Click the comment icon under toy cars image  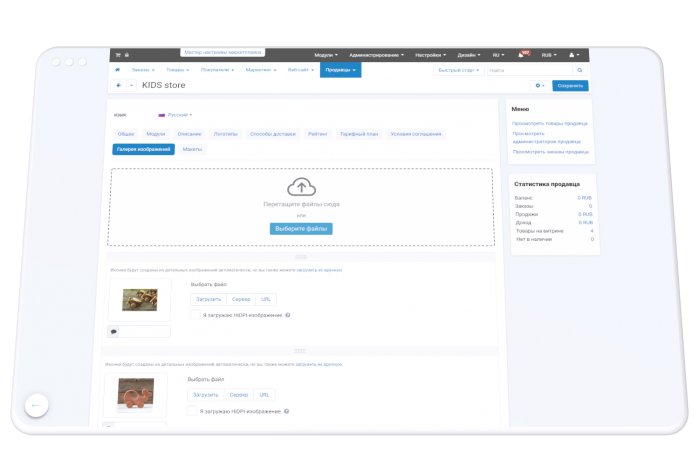(113, 332)
